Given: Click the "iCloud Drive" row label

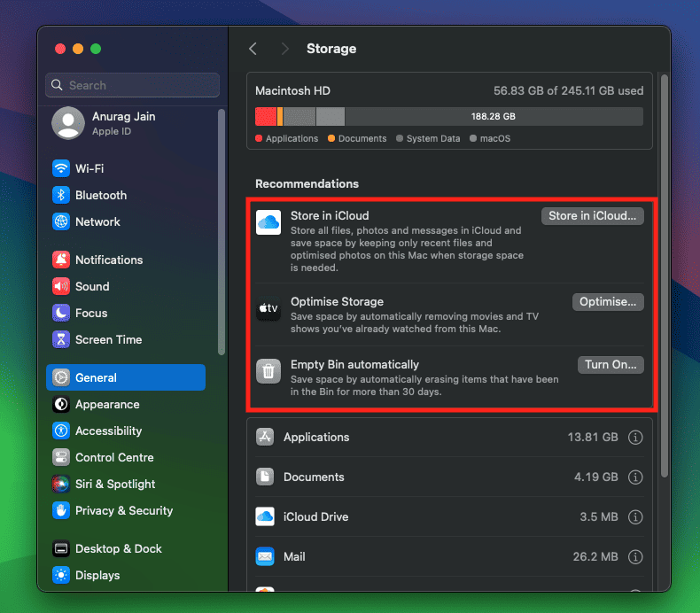Looking at the screenshot, I should (x=316, y=517).
